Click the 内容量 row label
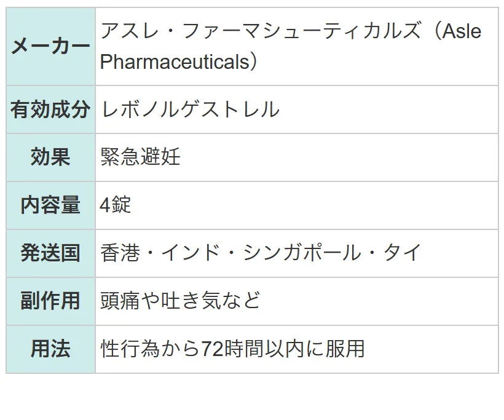 pos(50,205)
